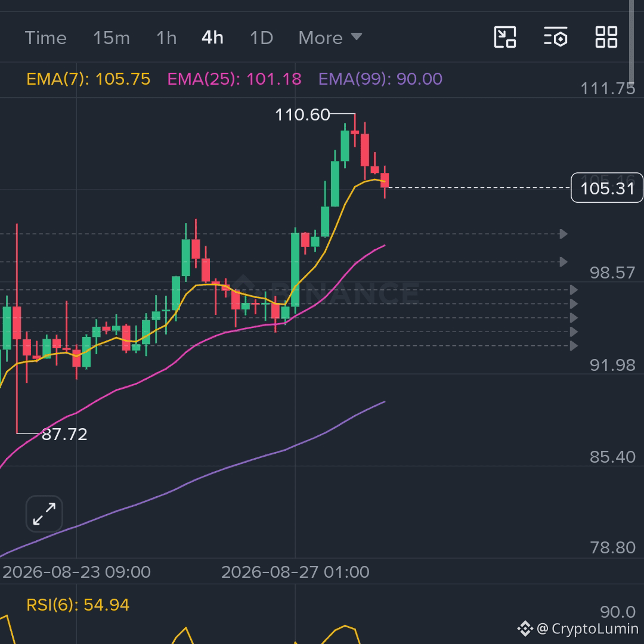Viewport: 644px width, 644px height.
Task: Click the 110.60 high price marker
Action: [x=302, y=114]
